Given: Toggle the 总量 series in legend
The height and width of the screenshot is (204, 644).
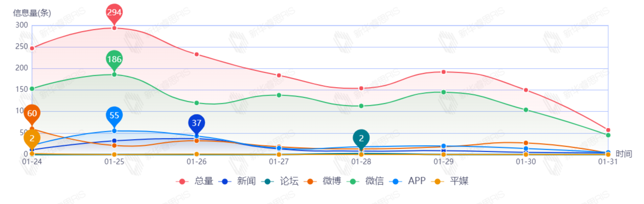Looking at the screenshot, I should click(195, 181).
